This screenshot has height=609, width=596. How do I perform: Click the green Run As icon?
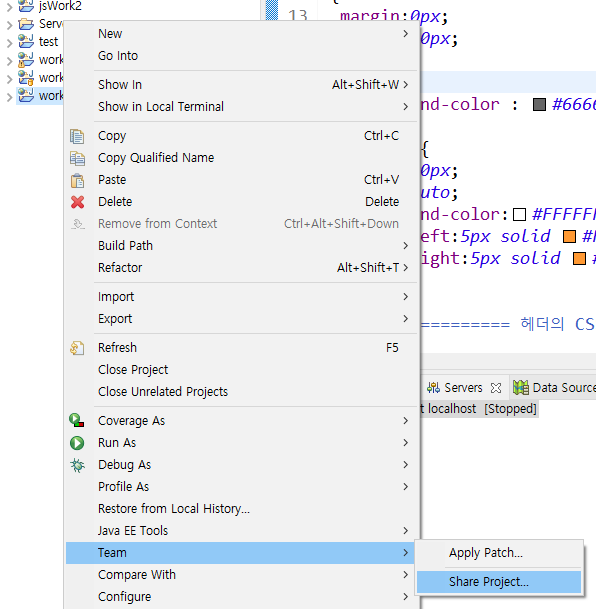click(x=77, y=443)
